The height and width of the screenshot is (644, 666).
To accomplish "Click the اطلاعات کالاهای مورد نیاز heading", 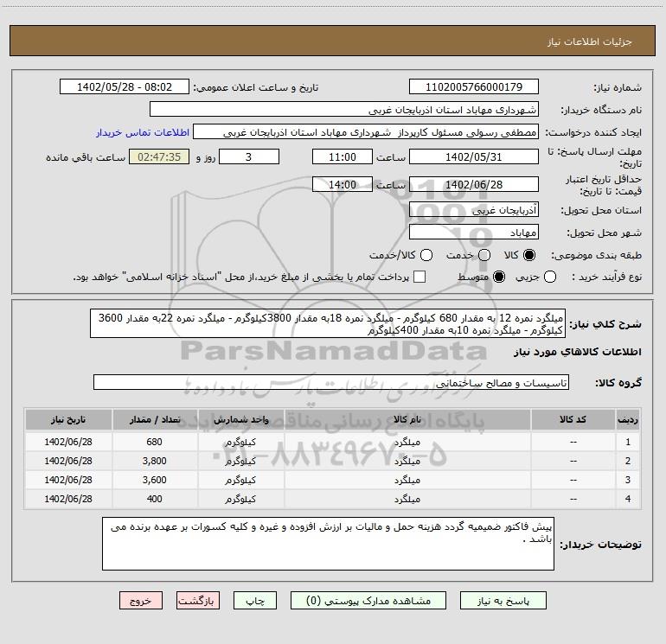I will (578, 352).
